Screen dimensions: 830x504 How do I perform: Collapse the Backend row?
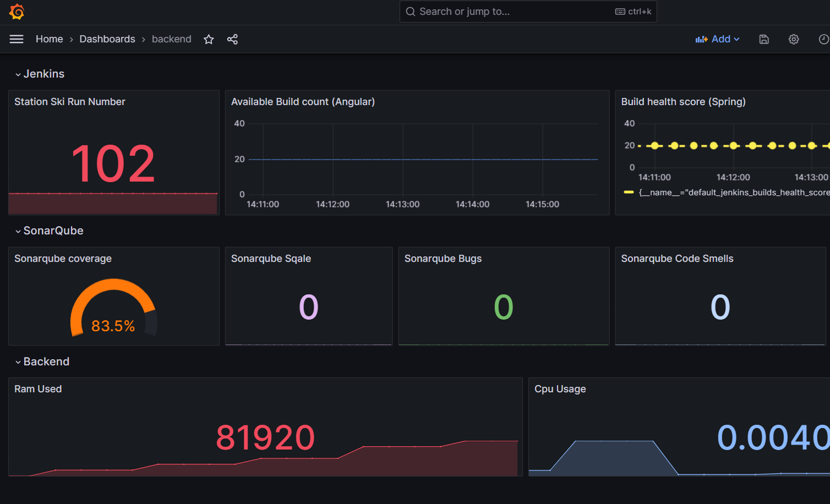coord(42,361)
